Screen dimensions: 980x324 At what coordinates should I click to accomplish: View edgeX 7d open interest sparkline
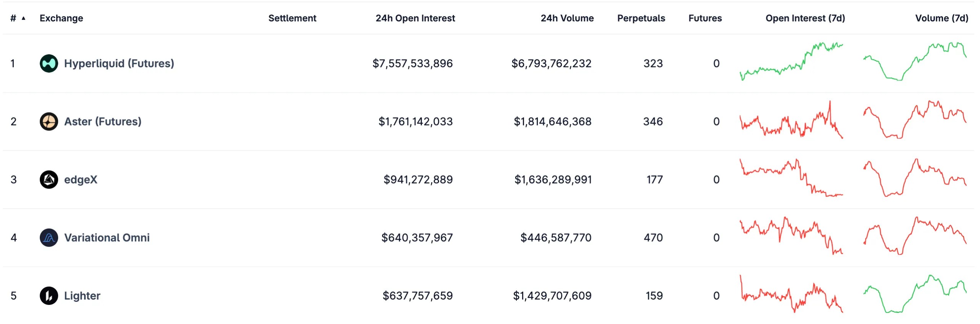(791, 178)
